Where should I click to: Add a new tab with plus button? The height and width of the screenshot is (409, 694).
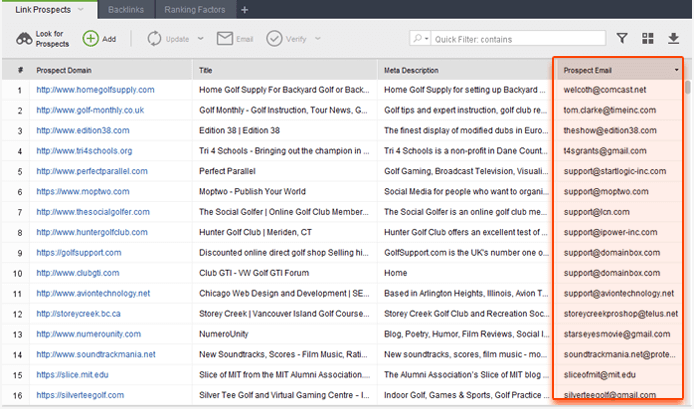244,9
